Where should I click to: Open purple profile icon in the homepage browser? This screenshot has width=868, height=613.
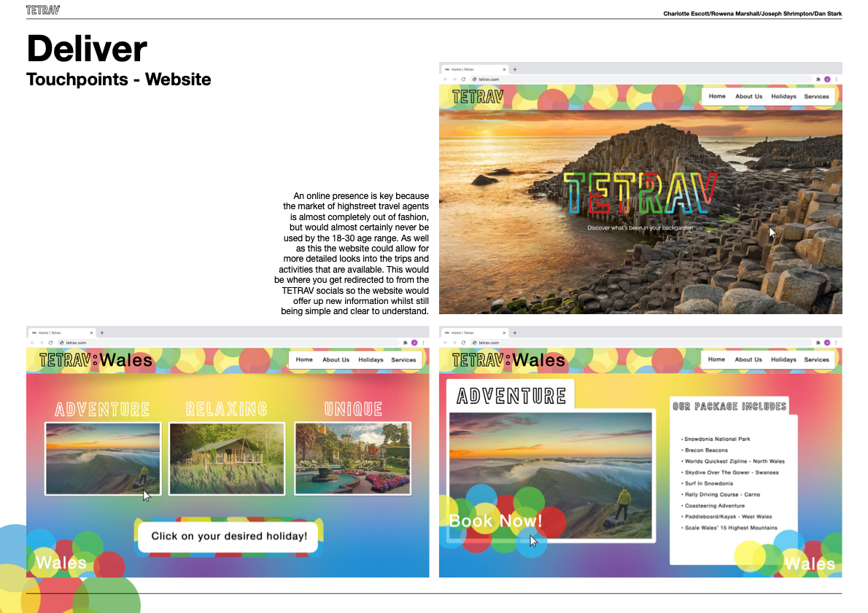pyautogui.click(x=827, y=79)
